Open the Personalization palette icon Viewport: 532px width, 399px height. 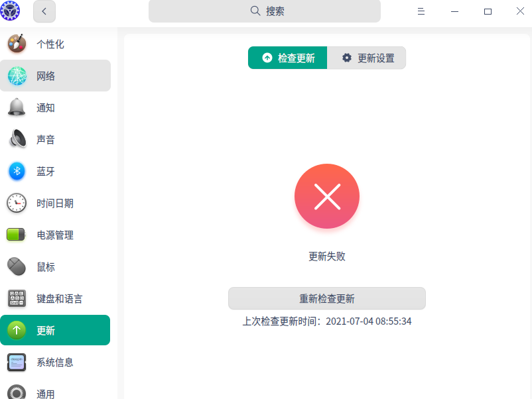[x=17, y=44]
